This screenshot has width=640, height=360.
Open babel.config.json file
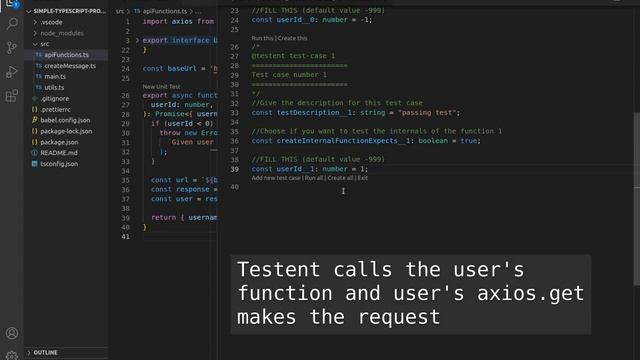[65, 120]
